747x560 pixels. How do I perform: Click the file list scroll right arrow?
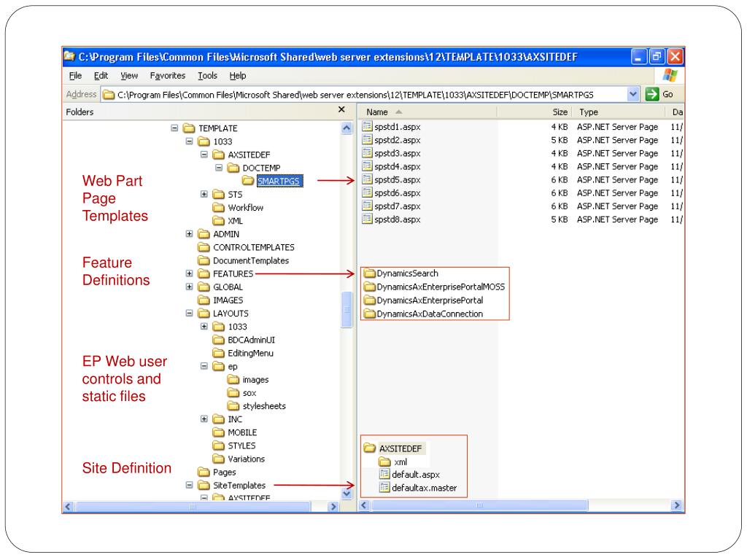click(x=676, y=505)
